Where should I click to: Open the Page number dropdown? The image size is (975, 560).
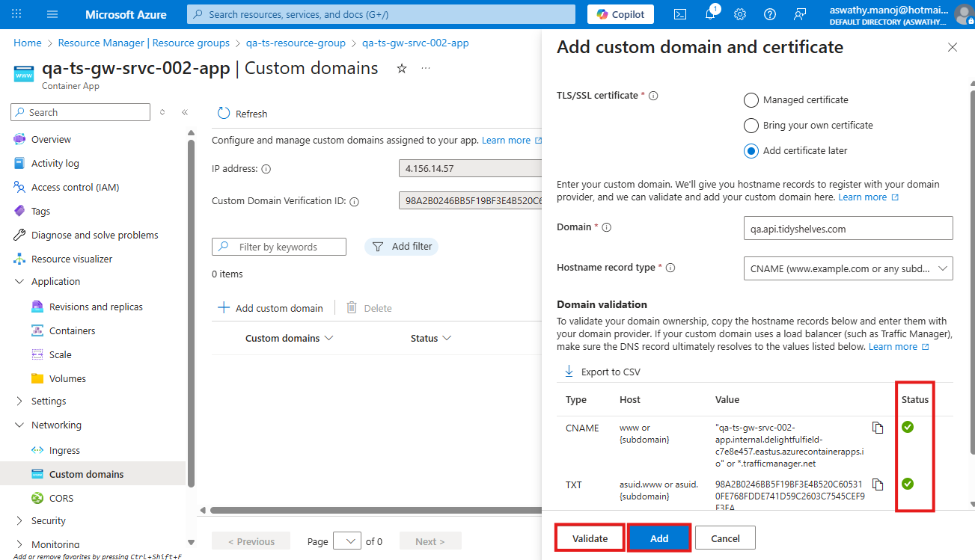click(346, 541)
